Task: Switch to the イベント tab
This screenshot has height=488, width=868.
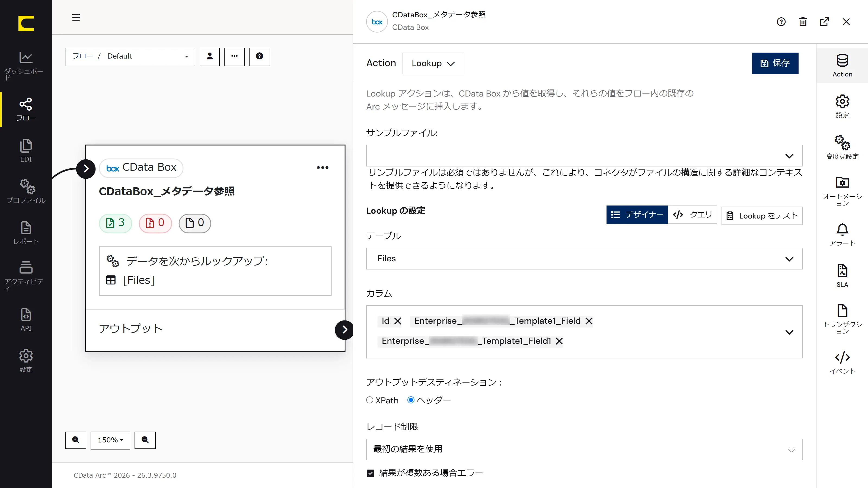Action: (x=842, y=362)
